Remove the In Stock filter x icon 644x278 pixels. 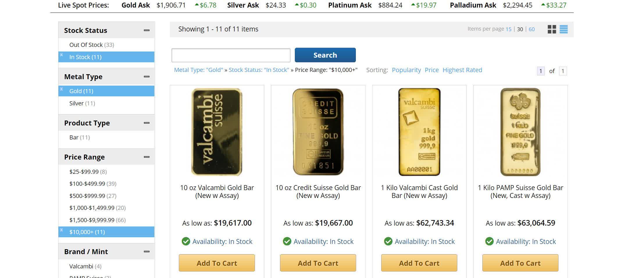[62, 55]
